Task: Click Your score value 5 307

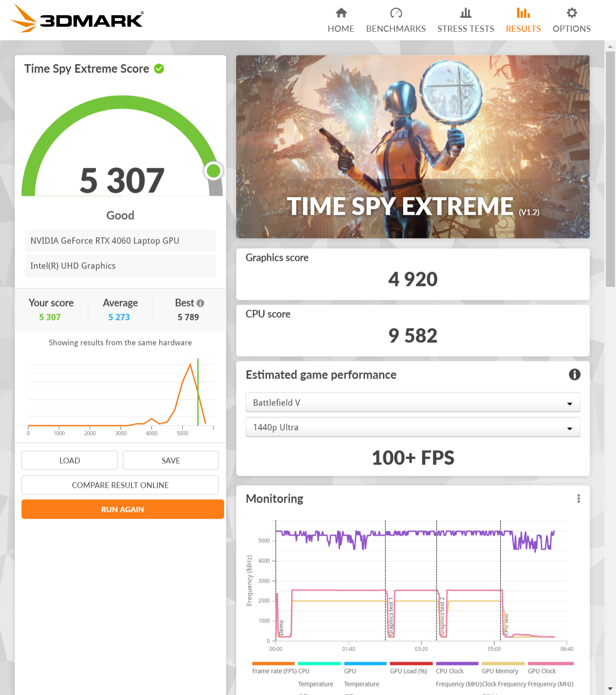Action: 50,317
